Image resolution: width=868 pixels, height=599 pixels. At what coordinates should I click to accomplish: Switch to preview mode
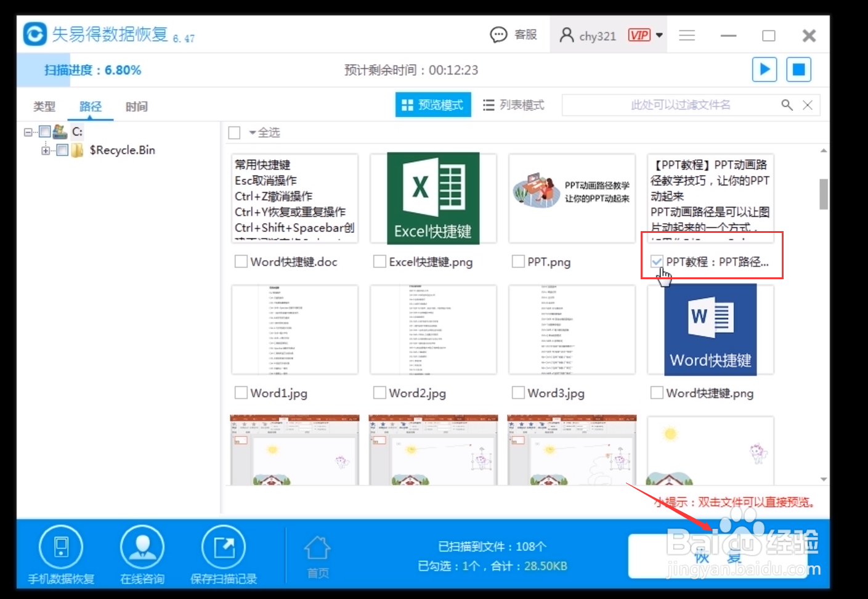point(433,105)
